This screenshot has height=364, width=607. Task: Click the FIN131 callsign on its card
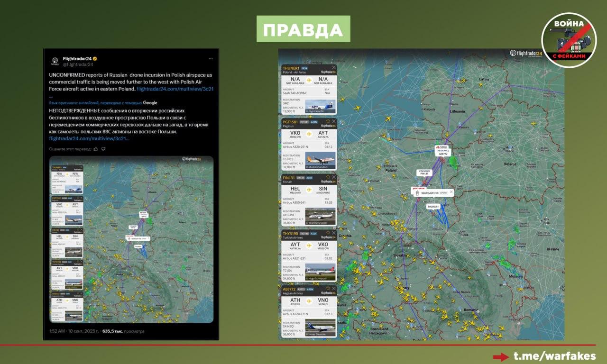289,177
